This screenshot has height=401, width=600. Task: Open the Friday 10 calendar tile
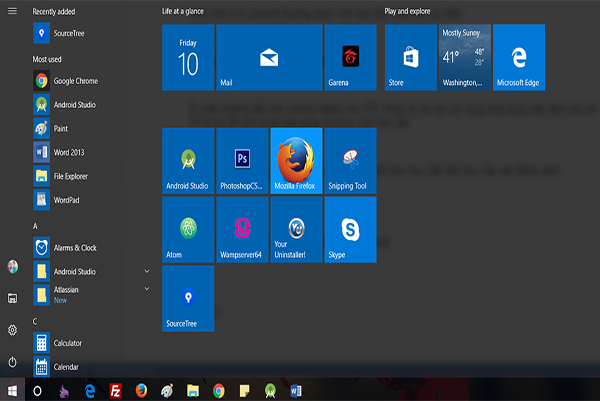pyautogui.click(x=188, y=57)
